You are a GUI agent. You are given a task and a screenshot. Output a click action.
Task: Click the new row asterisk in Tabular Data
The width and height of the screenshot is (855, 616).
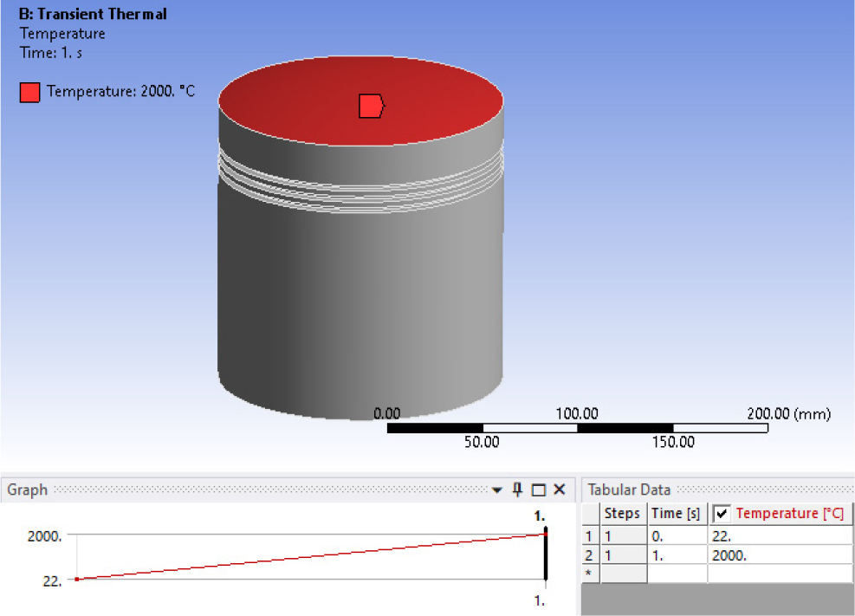pos(589,574)
